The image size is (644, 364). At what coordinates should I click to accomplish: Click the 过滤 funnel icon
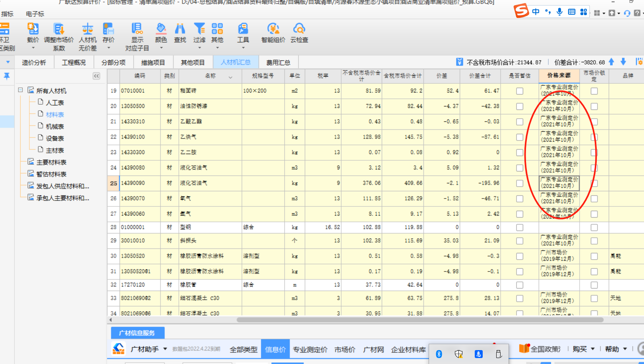[199, 29]
